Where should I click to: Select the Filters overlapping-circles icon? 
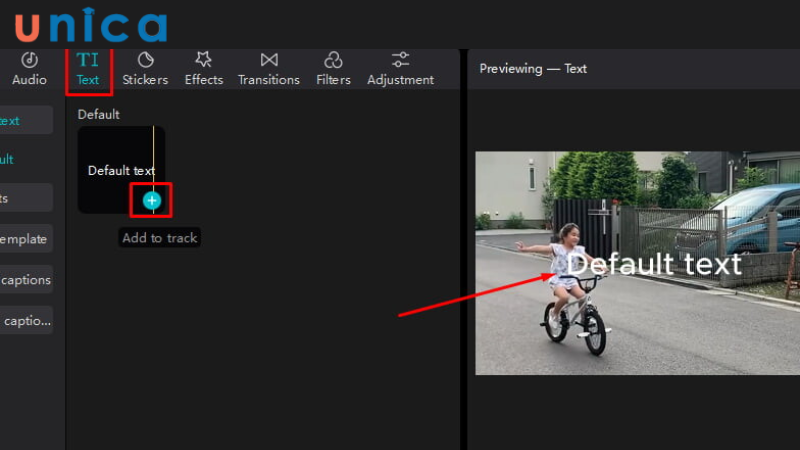tap(333, 61)
